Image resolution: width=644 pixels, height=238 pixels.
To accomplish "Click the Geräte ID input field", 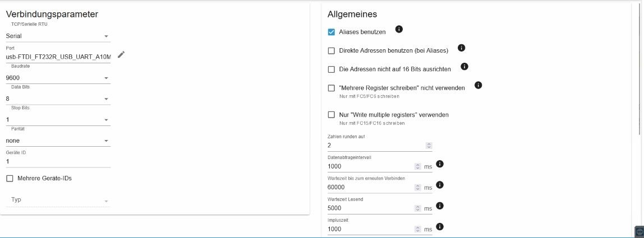I will click(58, 162).
